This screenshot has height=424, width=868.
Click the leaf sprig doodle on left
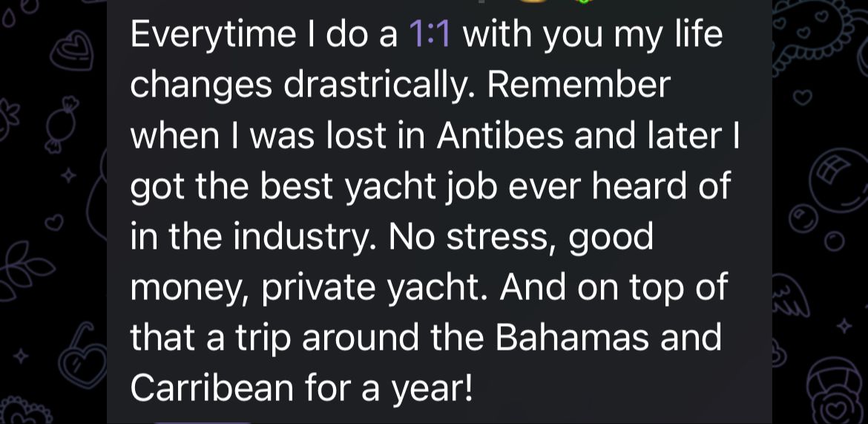(25, 270)
